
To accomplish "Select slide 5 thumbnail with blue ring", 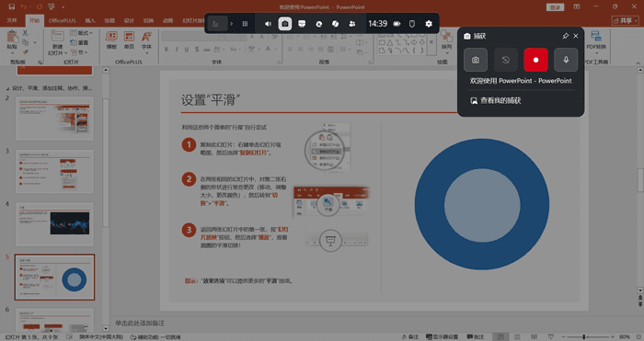I will coord(54,277).
